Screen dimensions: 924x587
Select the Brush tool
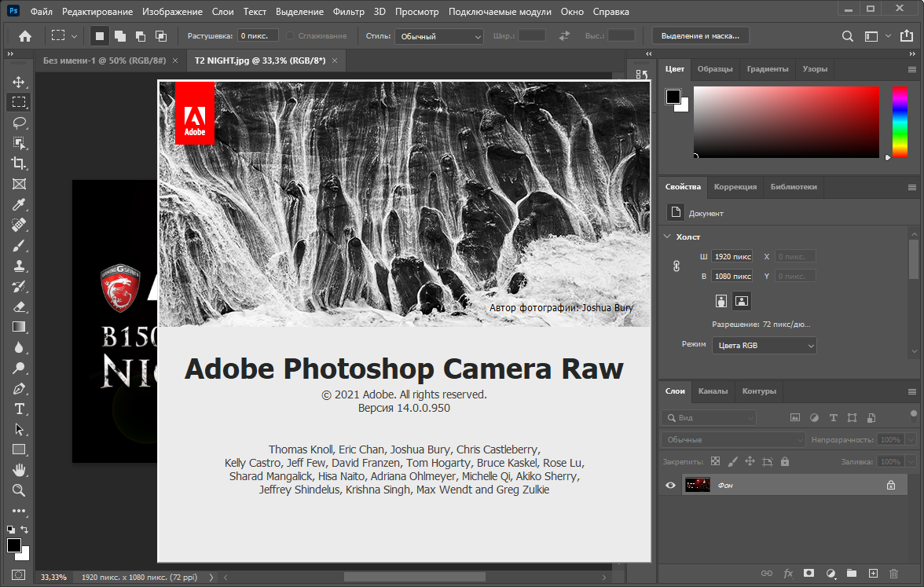19,245
